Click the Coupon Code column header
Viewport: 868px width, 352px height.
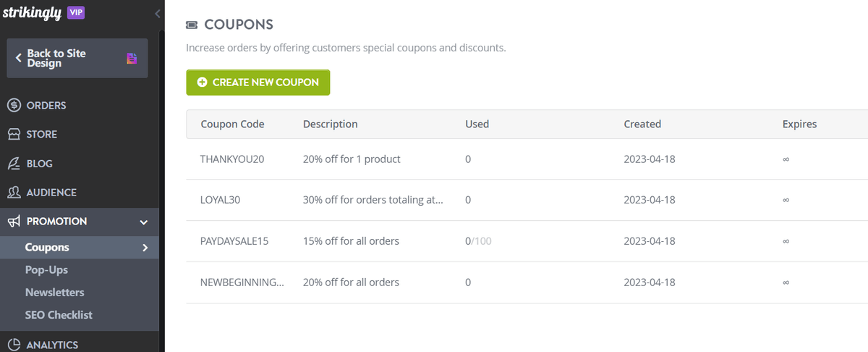point(232,124)
